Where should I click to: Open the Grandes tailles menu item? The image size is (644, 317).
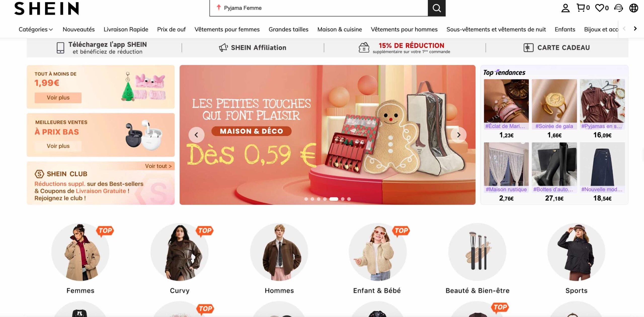[288, 29]
